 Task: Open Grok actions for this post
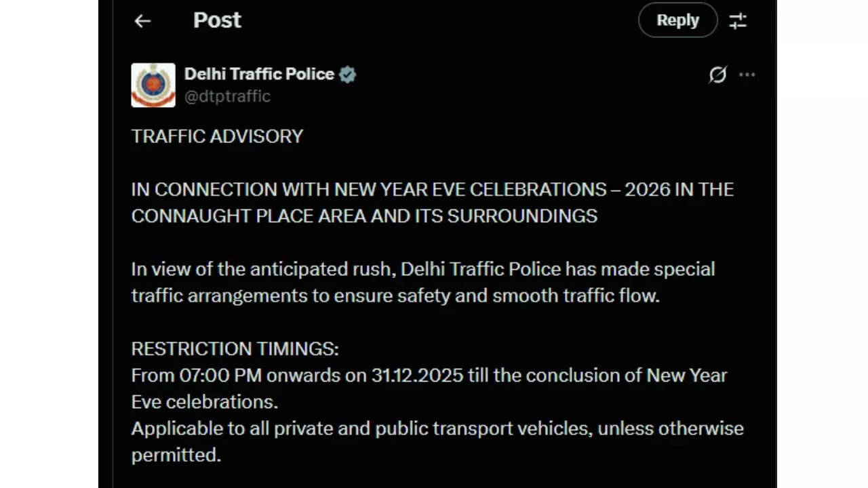716,75
